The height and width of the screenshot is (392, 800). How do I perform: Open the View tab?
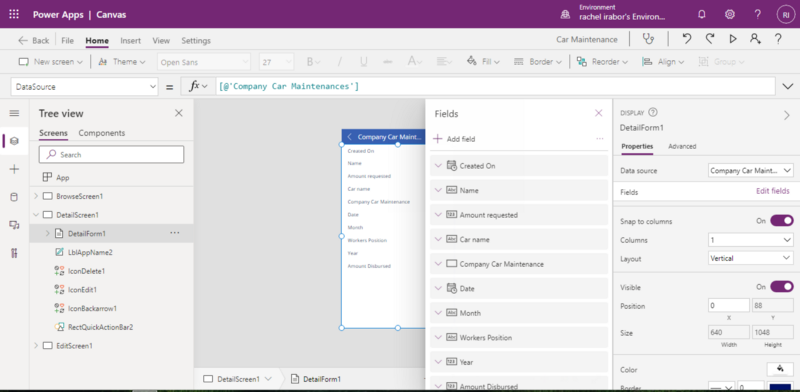click(161, 40)
